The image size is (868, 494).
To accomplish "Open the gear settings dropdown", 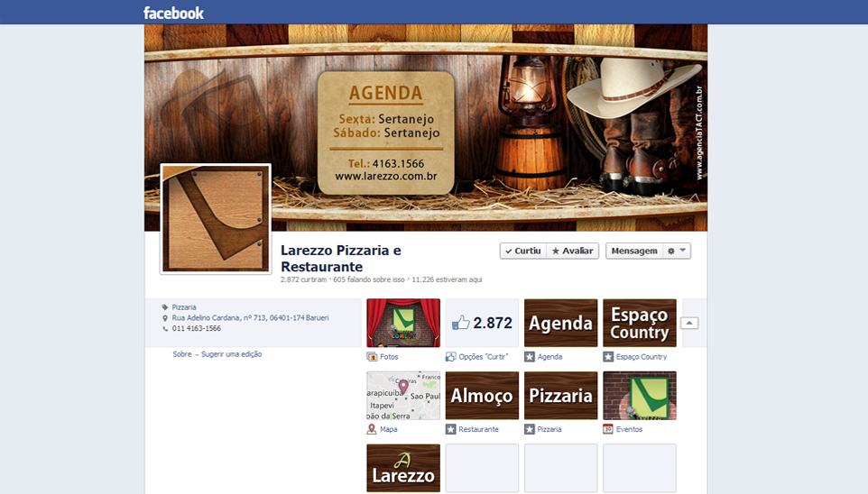I will tap(677, 251).
